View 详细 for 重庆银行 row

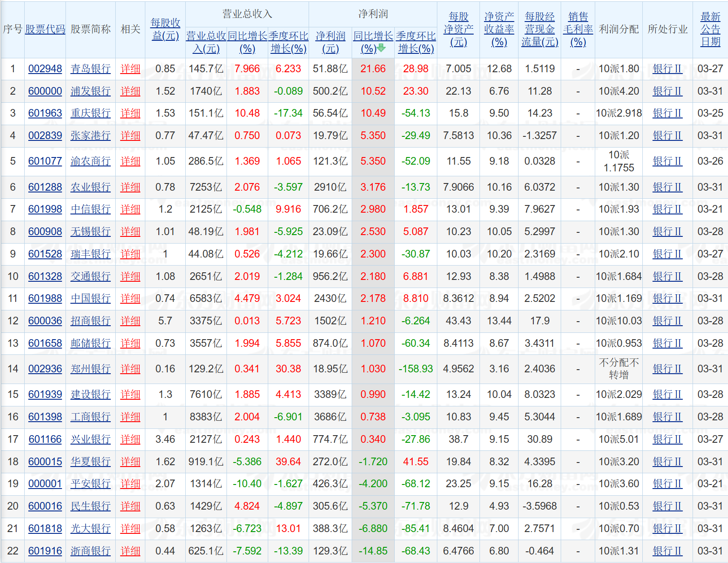[130, 113]
